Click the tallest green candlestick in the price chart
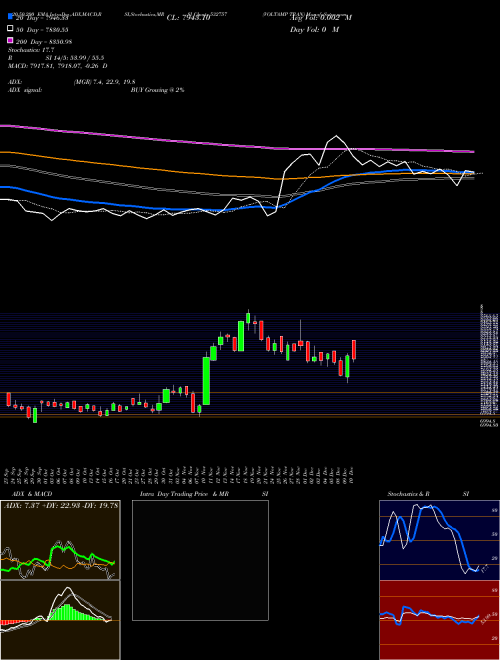This screenshot has height=660, width=500. (x=206, y=381)
